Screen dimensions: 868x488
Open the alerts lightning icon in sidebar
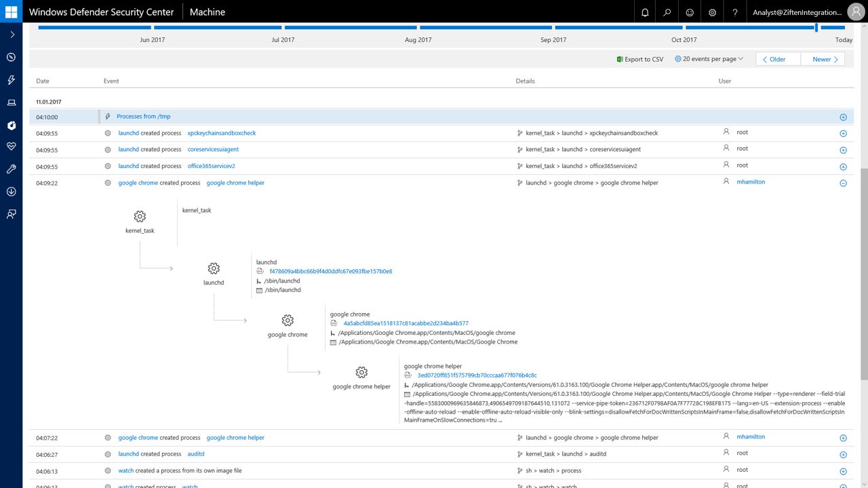click(x=12, y=80)
